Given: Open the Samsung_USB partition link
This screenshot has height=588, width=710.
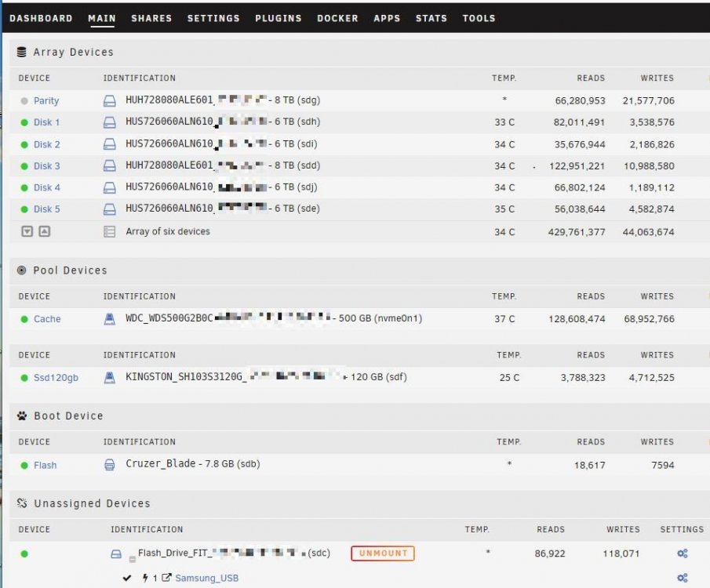Looking at the screenshot, I should click(x=206, y=578).
